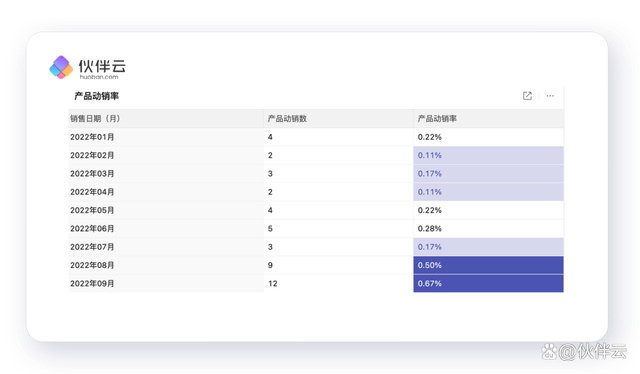Select the 产品动销数 column header

338,118
